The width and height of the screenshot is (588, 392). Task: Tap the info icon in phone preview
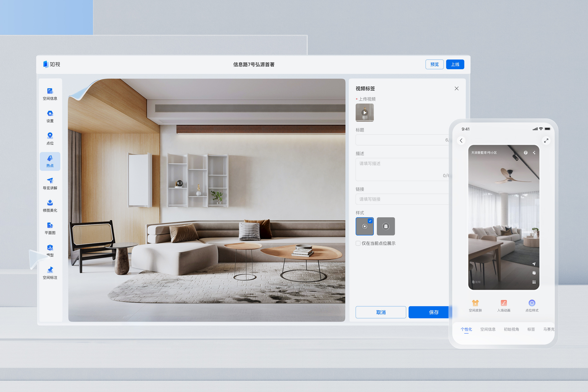click(x=526, y=152)
